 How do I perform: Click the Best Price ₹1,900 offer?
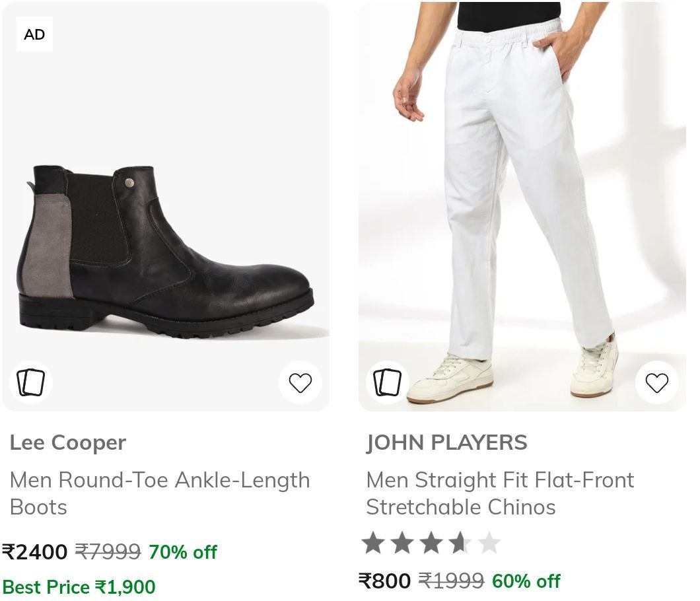pyautogui.click(x=79, y=586)
